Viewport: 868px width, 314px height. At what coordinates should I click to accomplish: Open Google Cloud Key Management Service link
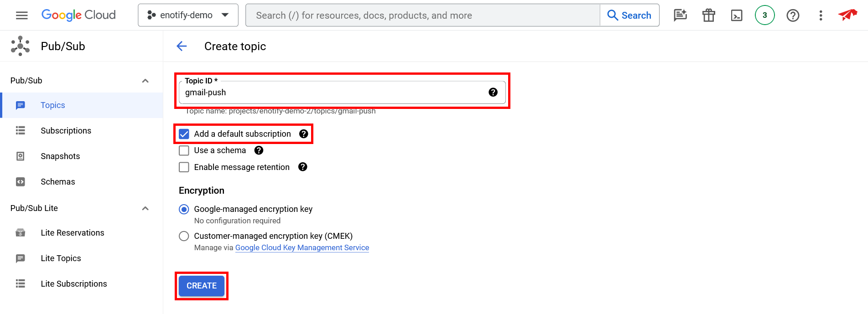(302, 247)
